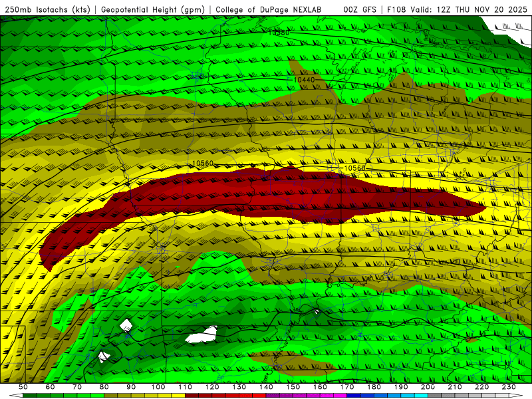Image resolution: width=532 pixels, height=399 pixels.
Task: Click the 120 value on the legend
Action: pyautogui.click(x=212, y=387)
